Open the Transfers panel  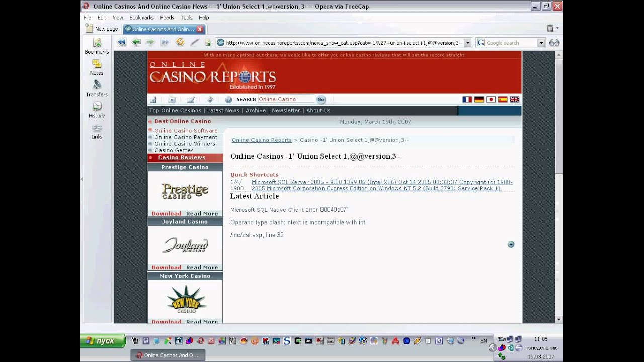(97, 88)
